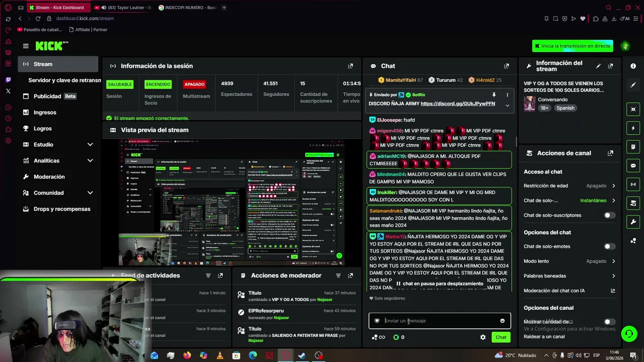Click the Enviar un mensaje input field
The width and height of the screenshot is (644, 362).
pos(440,321)
